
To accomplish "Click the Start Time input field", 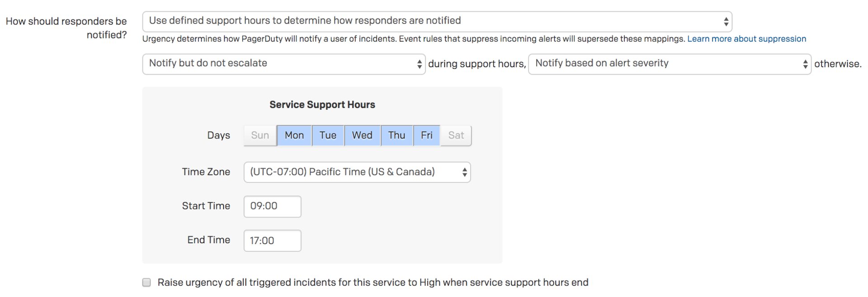I will 272,207.
